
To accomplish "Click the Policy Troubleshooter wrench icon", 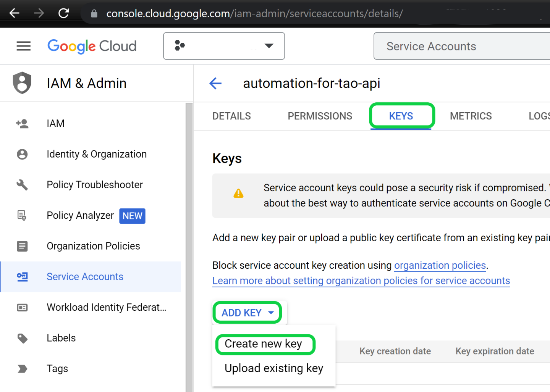I will [x=22, y=185].
